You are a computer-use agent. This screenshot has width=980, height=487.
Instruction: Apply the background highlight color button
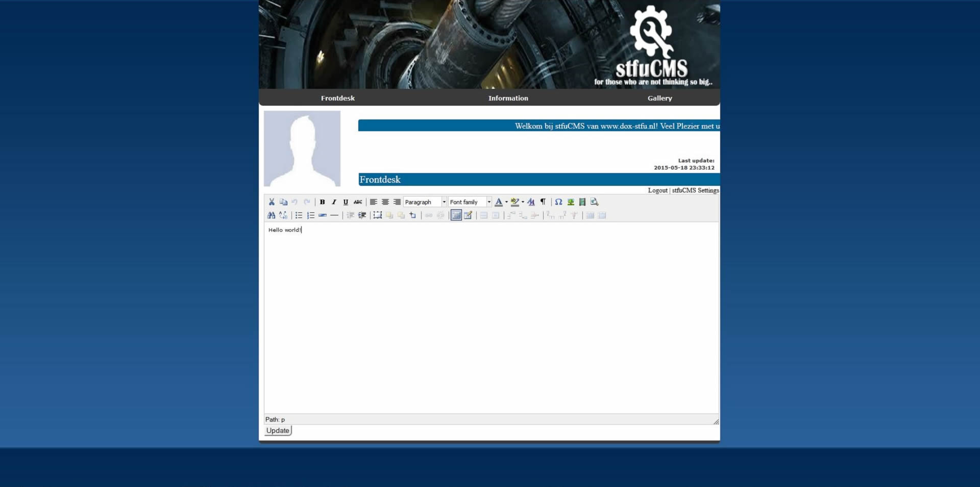click(x=514, y=202)
